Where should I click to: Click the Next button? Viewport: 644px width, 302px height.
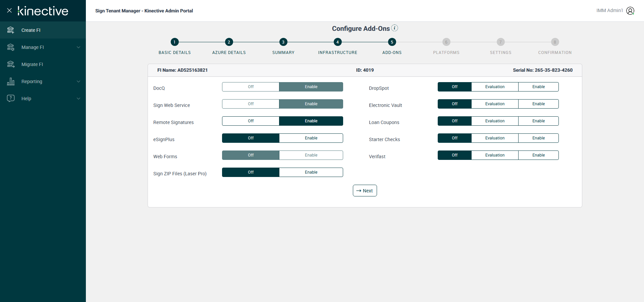(x=365, y=191)
